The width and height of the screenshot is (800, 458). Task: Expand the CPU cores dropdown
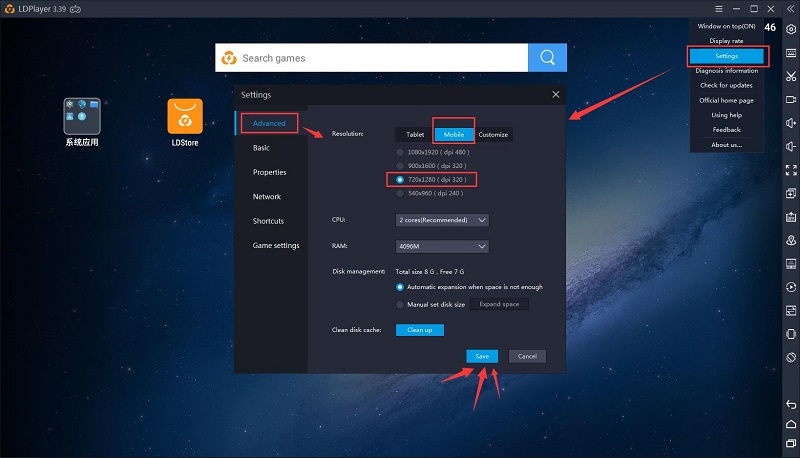[442, 220]
